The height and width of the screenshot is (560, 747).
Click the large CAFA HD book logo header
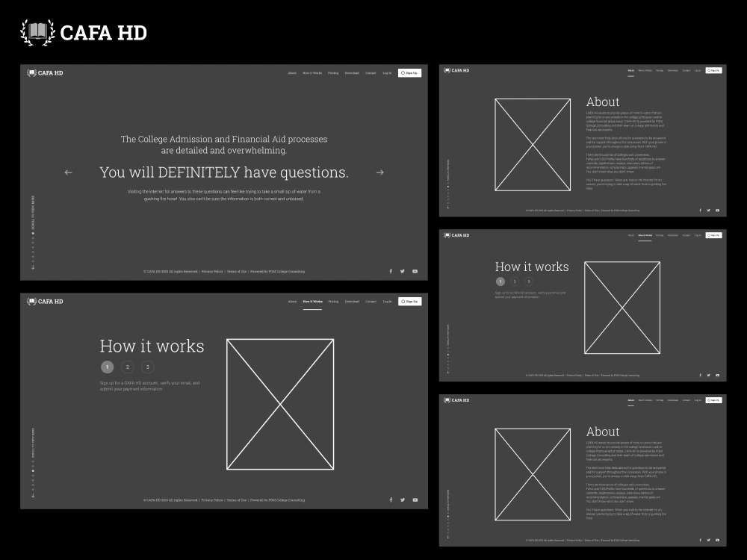(x=84, y=32)
